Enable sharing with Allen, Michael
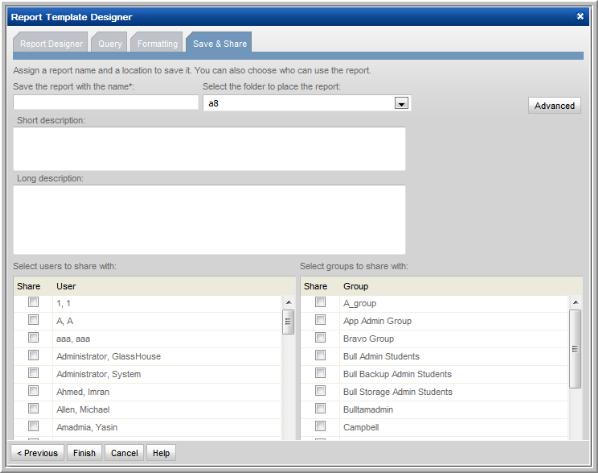Viewport: 598px width, 473px height. pos(34,409)
